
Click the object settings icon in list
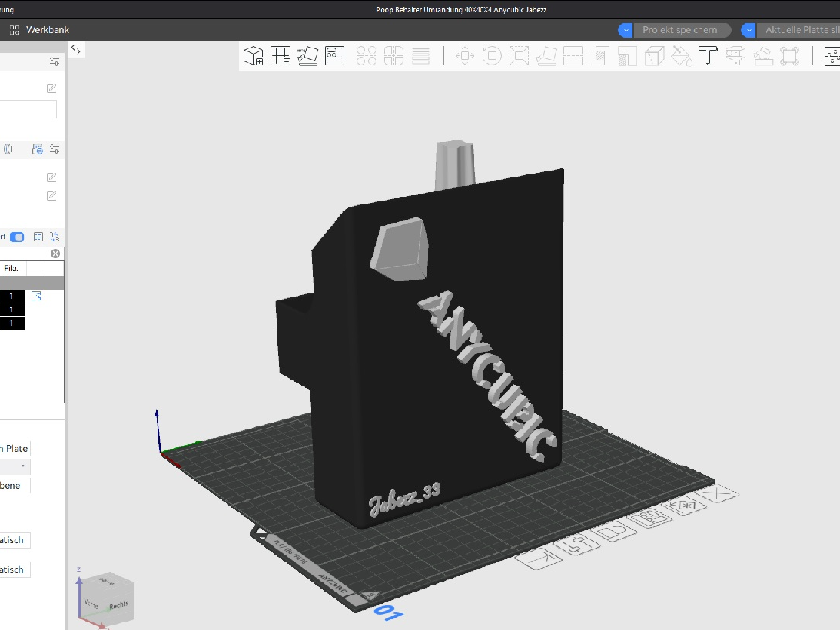(36, 296)
